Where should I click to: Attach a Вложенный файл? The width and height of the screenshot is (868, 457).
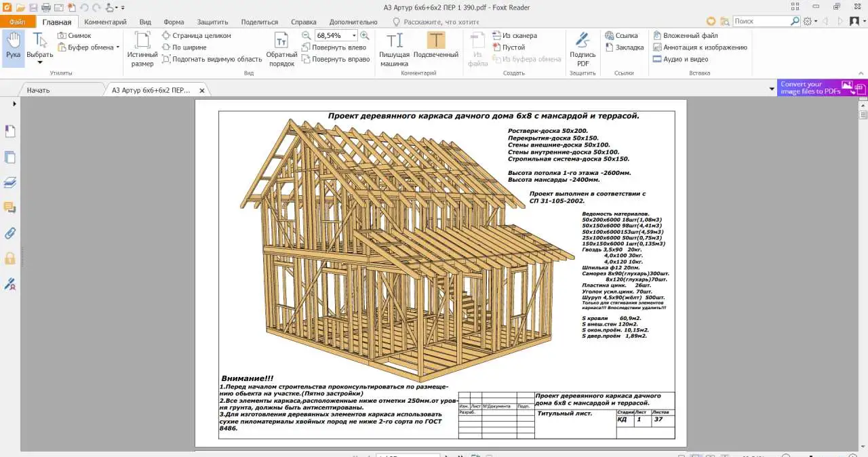coord(686,35)
